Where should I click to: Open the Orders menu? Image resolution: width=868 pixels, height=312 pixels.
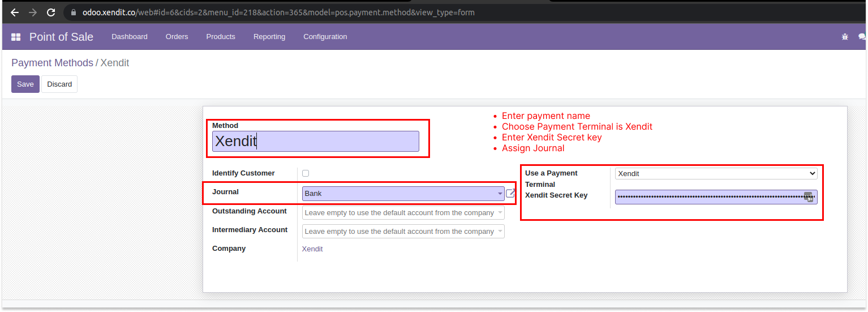177,37
